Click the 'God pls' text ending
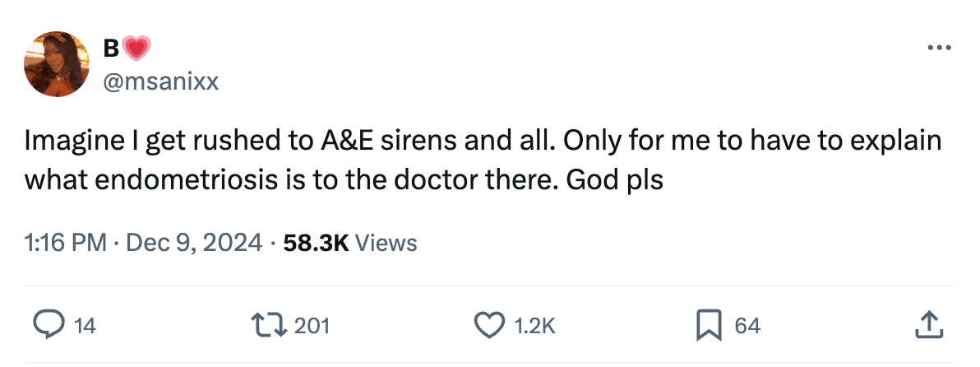This screenshot has height=367, width=980. pyautogui.click(x=612, y=178)
